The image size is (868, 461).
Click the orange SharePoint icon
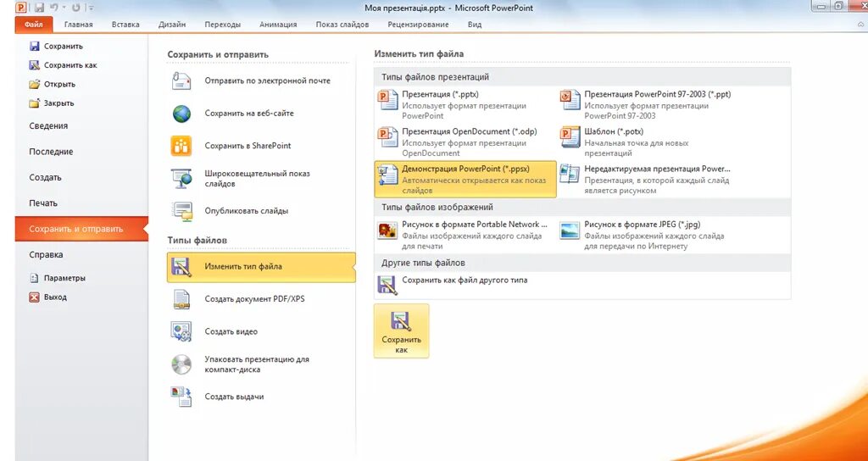(181, 146)
